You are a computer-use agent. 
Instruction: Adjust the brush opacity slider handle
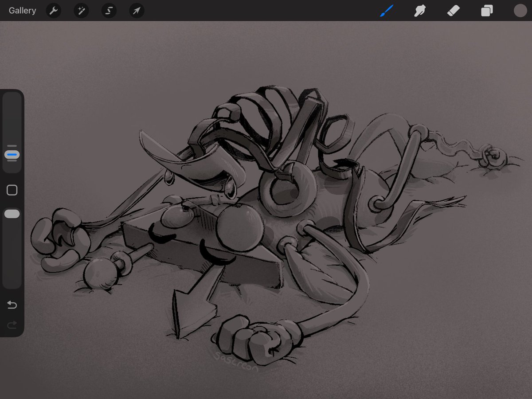pos(12,214)
